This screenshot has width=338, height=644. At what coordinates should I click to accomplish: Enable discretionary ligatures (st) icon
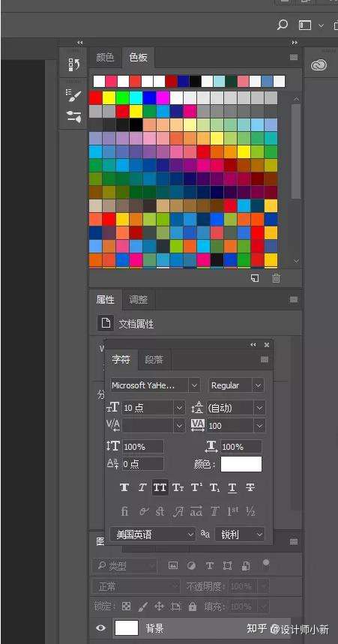(x=160, y=511)
